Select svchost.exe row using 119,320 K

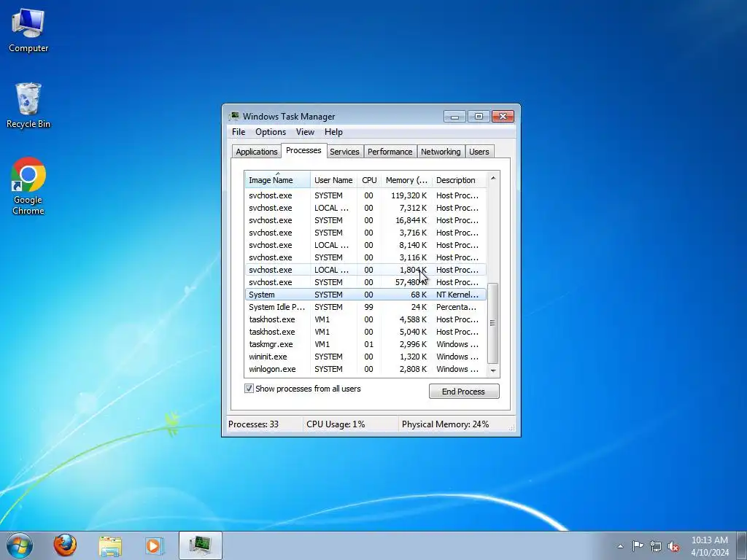(365, 195)
